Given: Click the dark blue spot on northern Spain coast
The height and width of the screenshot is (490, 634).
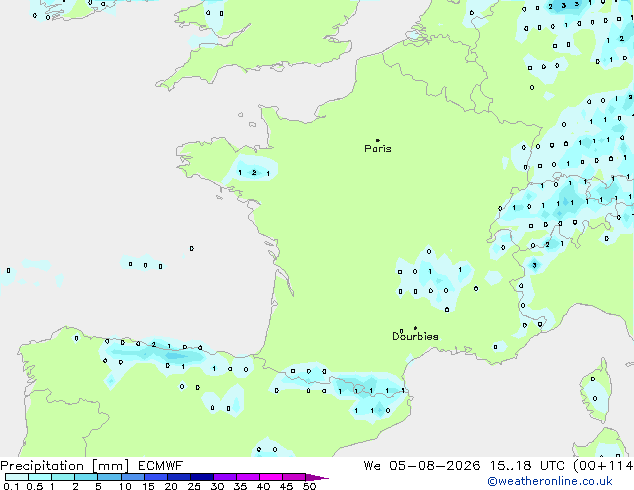Looking at the screenshot, I should (175, 356).
